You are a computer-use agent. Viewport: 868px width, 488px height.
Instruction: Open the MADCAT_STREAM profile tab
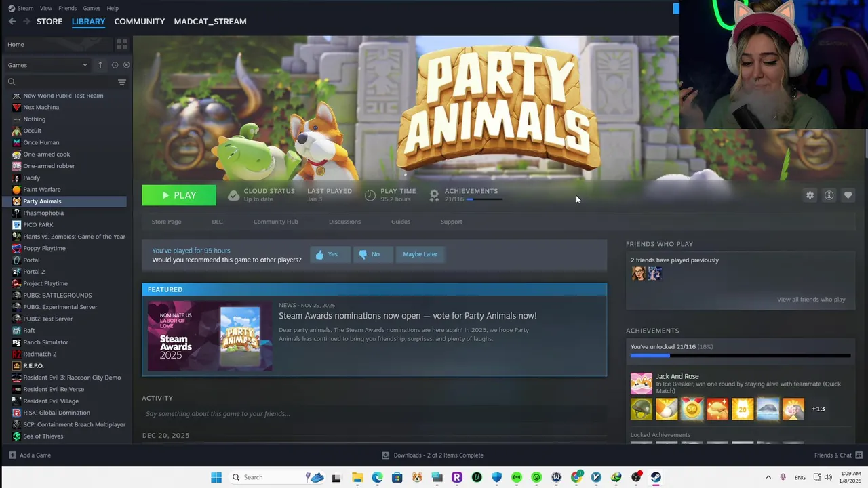coord(210,22)
